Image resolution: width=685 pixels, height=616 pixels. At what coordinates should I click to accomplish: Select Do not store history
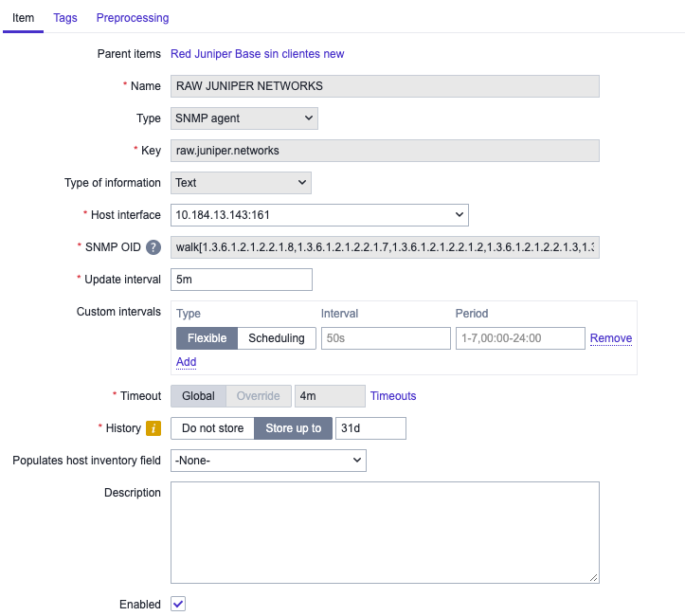(x=213, y=428)
